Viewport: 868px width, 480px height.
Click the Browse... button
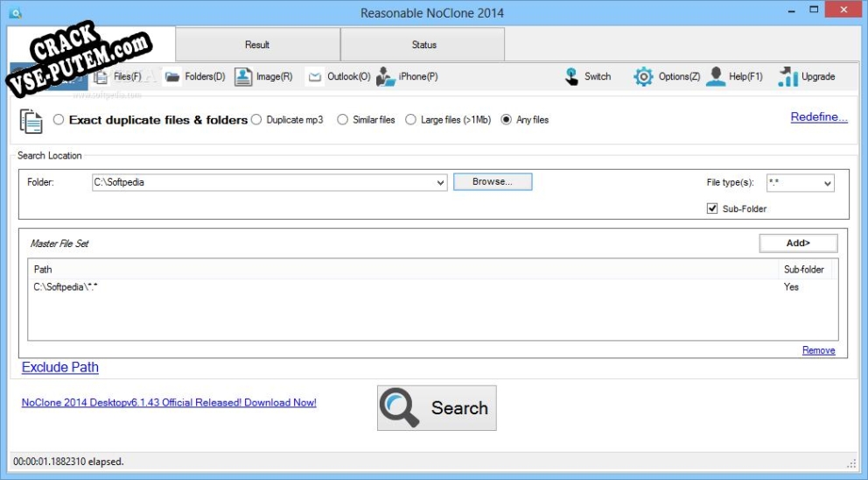[x=493, y=182]
